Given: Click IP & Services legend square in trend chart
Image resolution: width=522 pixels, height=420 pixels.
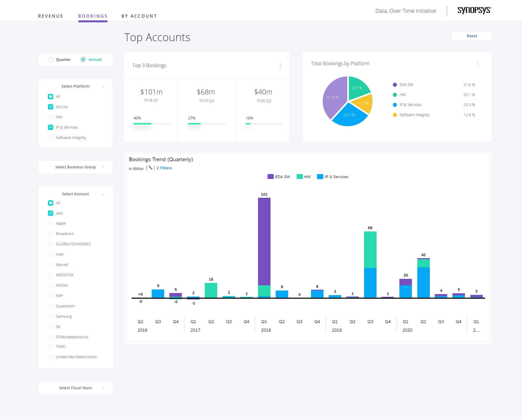Looking at the screenshot, I should click(x=320, y=177).
